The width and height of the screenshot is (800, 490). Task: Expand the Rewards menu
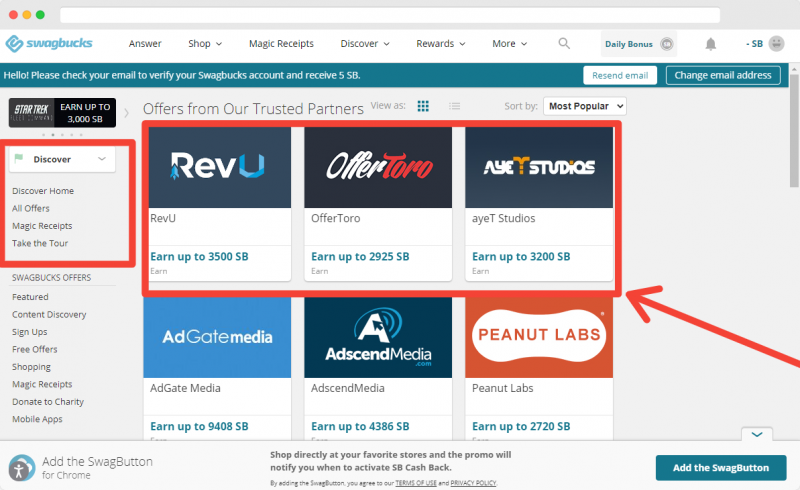pyautogui.click(x=441, y=43)
